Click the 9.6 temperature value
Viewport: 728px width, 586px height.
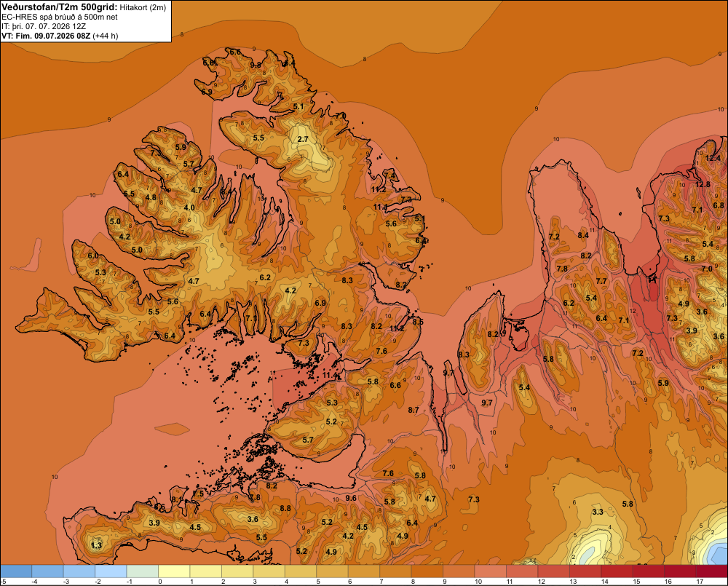(x=351, y=498)
